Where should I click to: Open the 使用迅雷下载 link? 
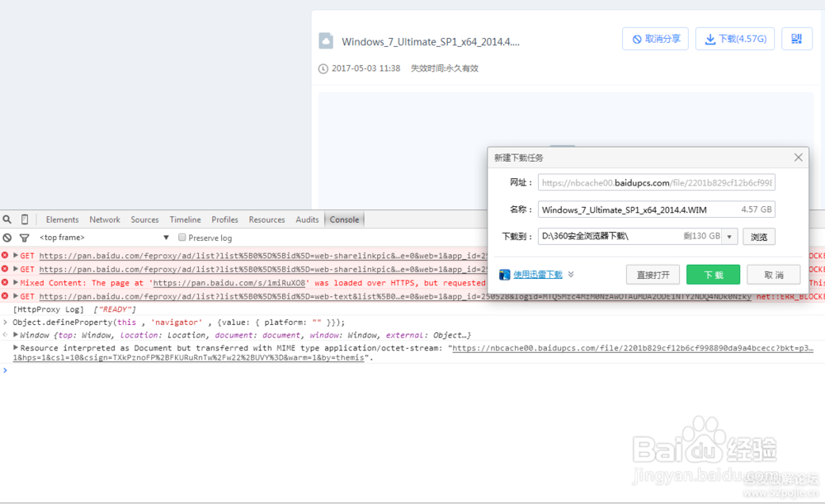(x=538, y=274)
